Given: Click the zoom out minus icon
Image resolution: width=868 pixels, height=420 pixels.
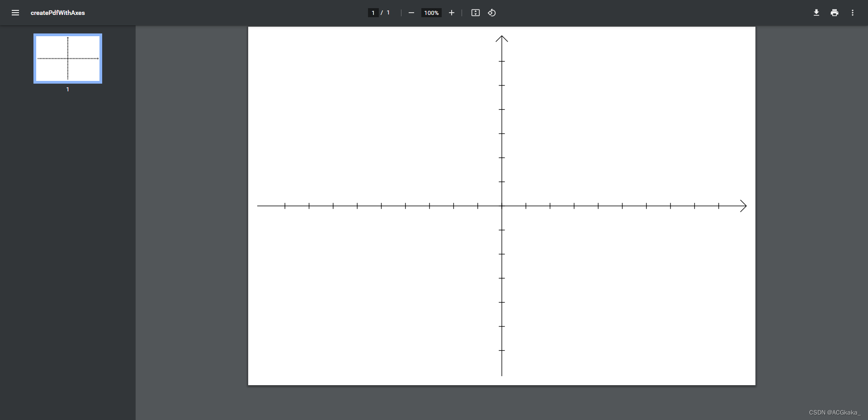Looking at the screenshot, I should point(411,13).
